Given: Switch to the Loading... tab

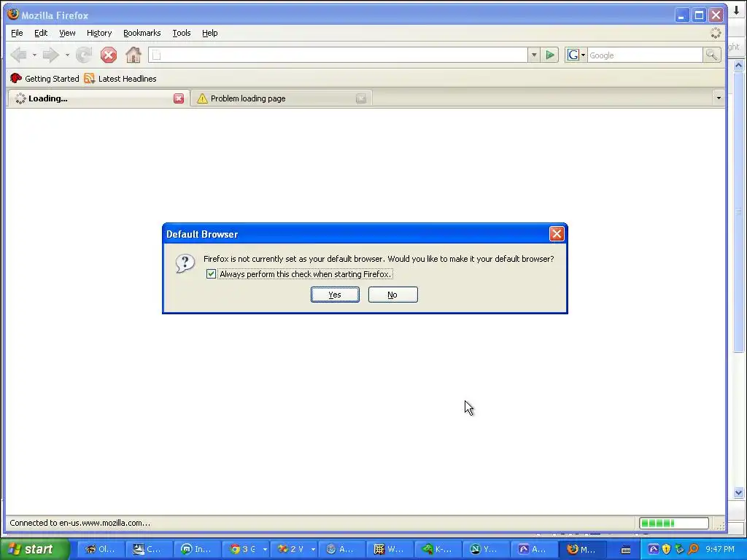Looking at the screenshot, I should coord(98,98).
